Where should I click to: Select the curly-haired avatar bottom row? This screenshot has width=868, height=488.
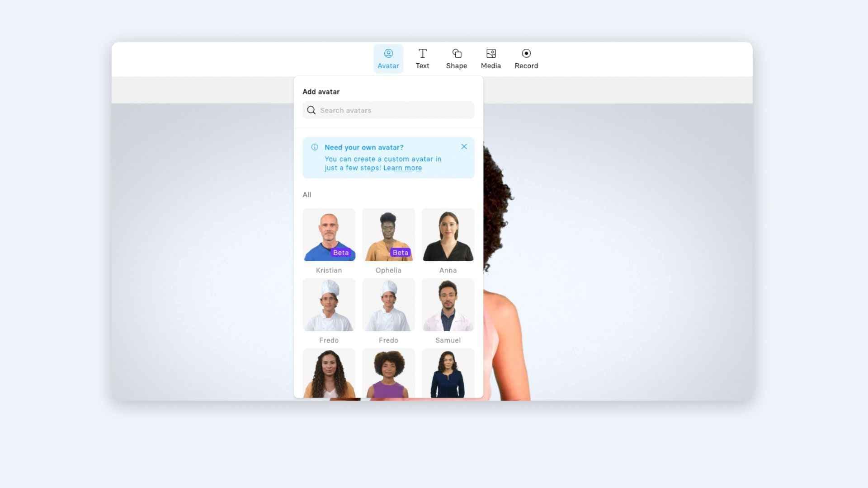(x=388, y=374)
